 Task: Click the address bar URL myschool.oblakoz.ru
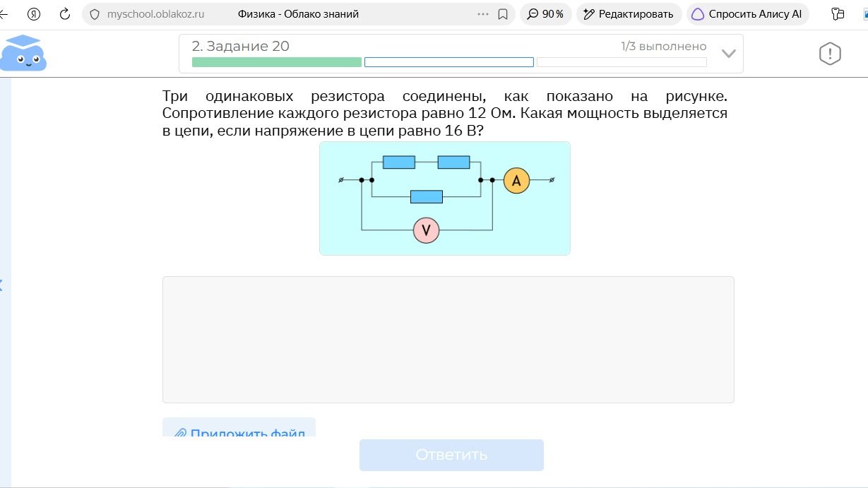[x=155, y=14]
